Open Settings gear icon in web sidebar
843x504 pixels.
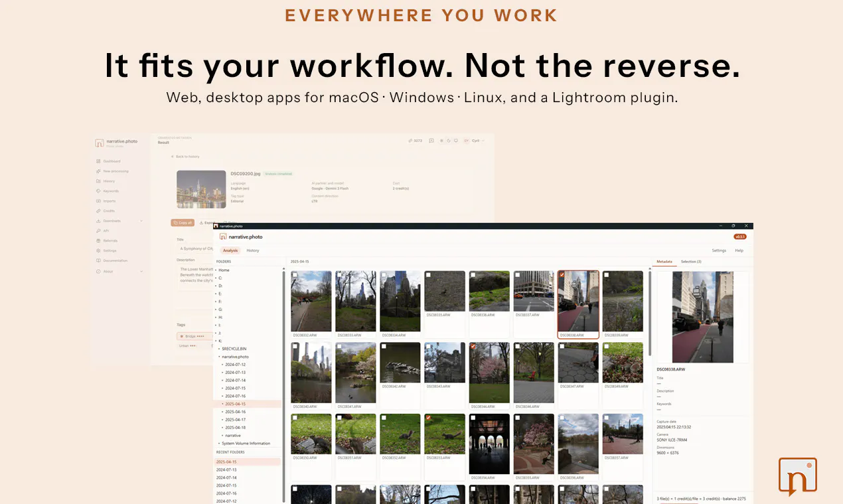coord(98,251)
